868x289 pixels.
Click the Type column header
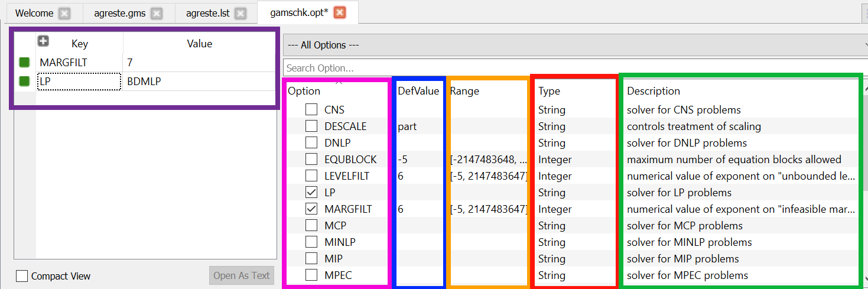tap(549, 91)
